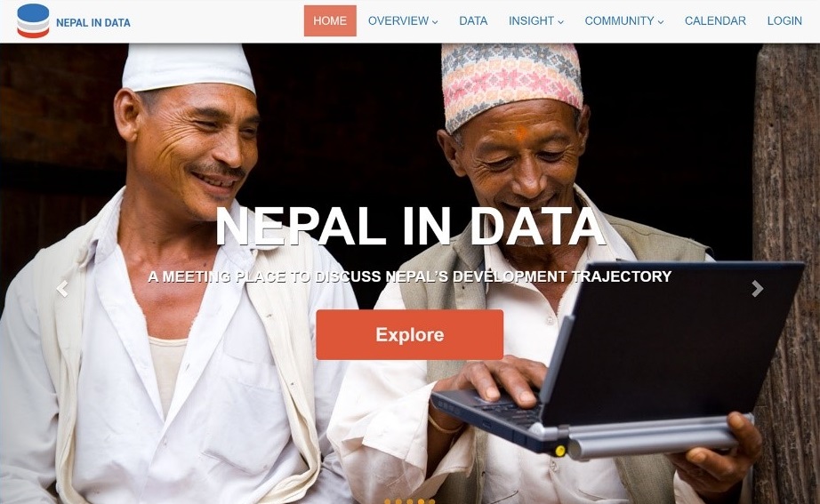
Task: Expand the OVERVIEW dropdown menu
Action: coord(403,21)
